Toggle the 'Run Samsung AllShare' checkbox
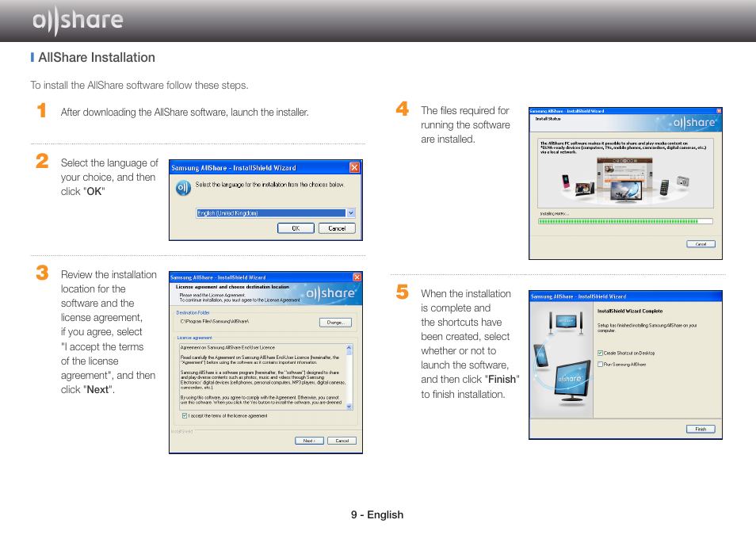This screenshot has height=535, width=756. pos(600,365)
